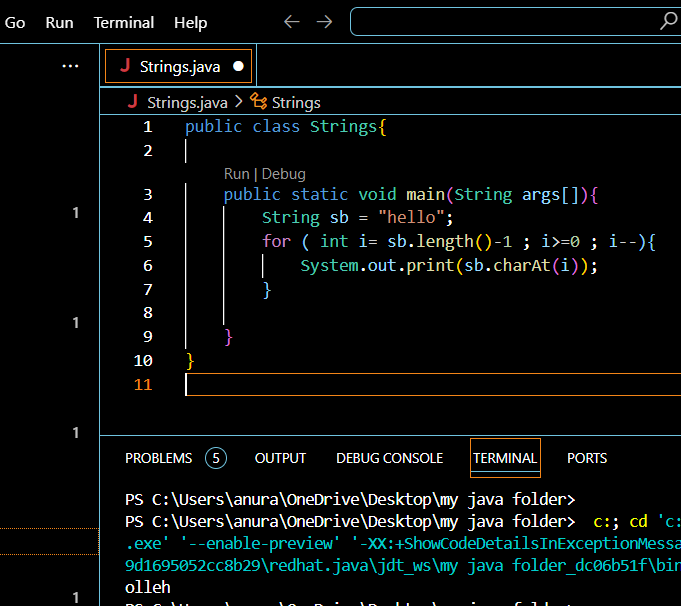Switch to the PORTS panel tab
This screenshot has height=606, width=681.
[x=587, y=458]
